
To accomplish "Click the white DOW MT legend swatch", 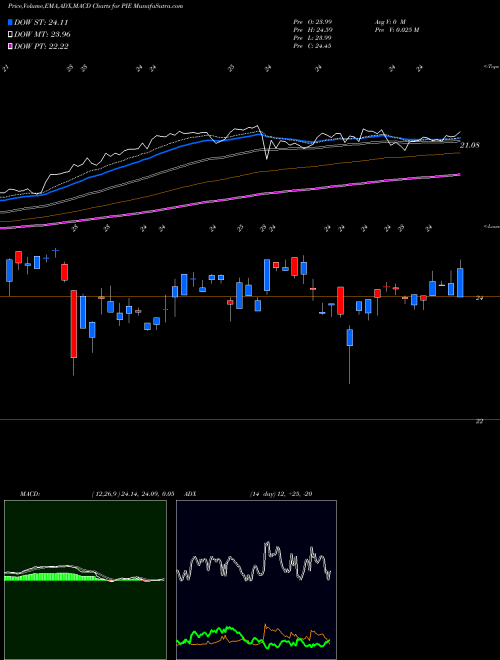I will point(10,35).
